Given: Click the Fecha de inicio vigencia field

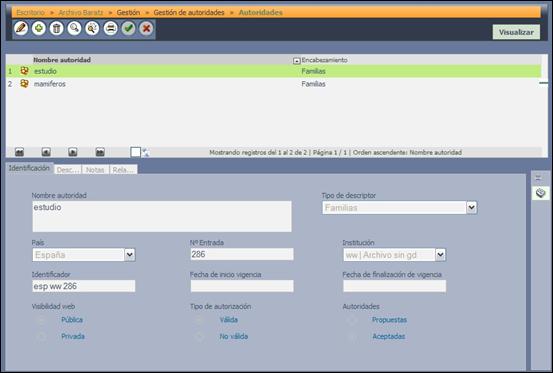Looking at the screenshot, I should pyautogui.click(x=242, y=286).
